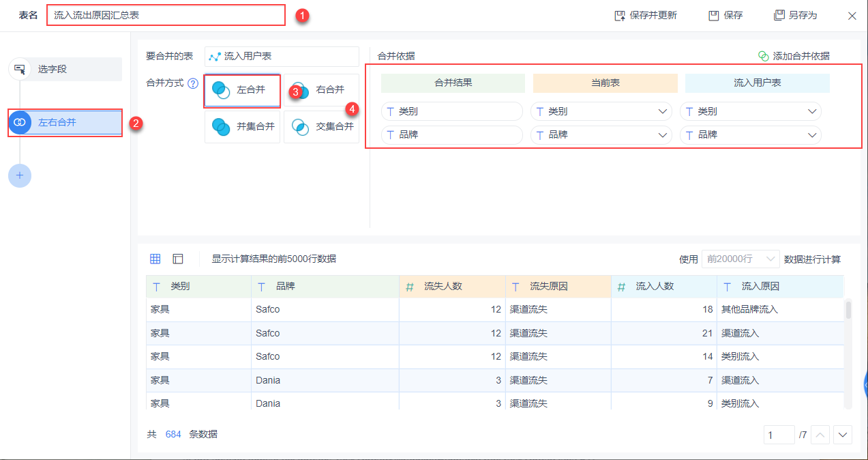
Task: Click the add merge basis icon
Action: click(x=764, y=56)
